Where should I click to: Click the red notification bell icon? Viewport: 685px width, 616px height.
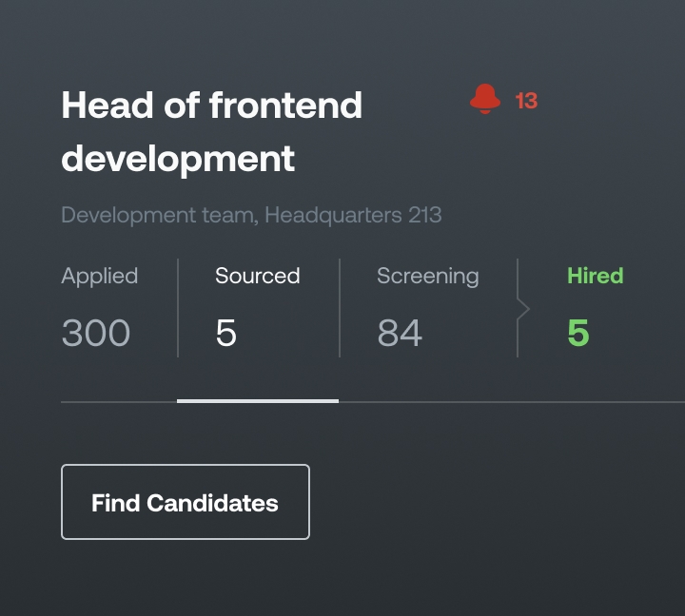[x=485, y=99]
